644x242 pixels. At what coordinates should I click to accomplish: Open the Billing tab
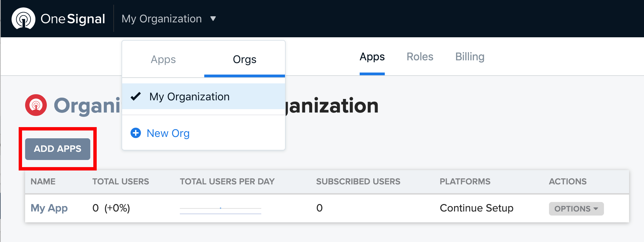click(x=470, y=57)
